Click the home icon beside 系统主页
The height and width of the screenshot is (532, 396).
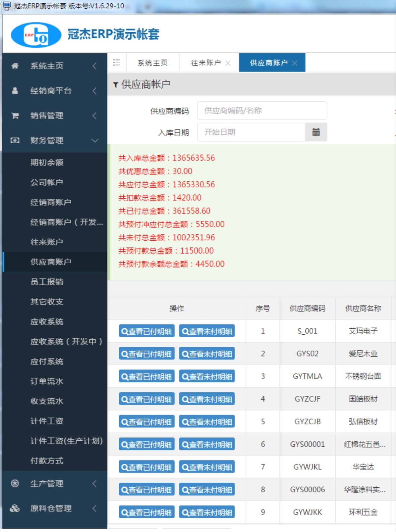(15, 66)
